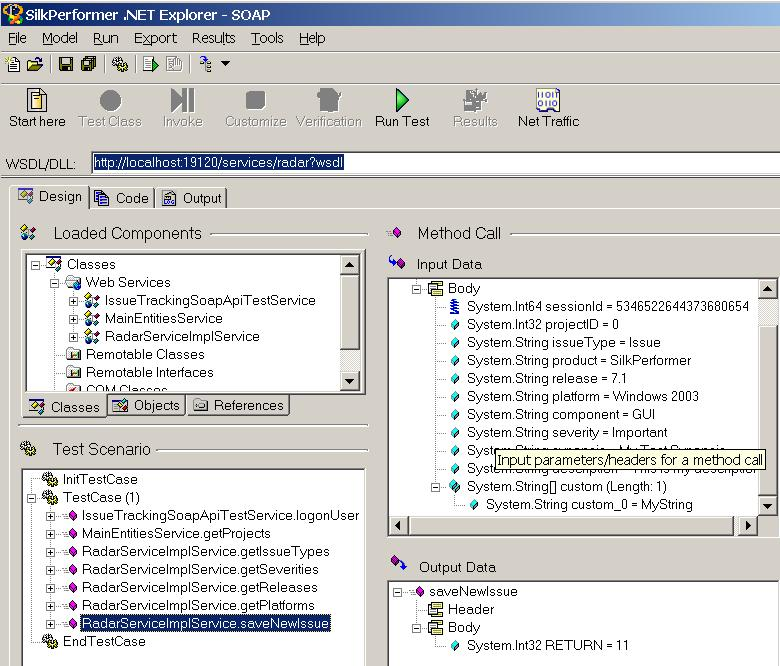Select RadarServiceImplService.getSeverities method call

(200, 570)
